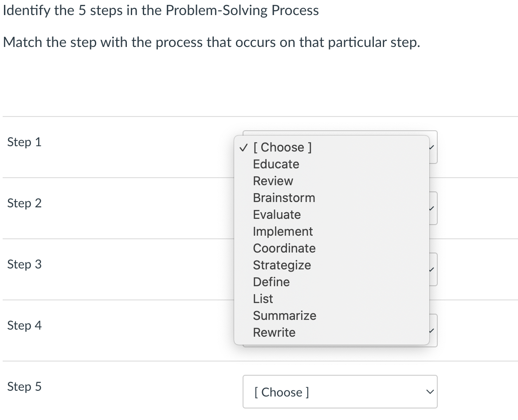Click the Step 5 dropdown chevron arrow
The width and height of the screenshot is (518, 420).
429,392
